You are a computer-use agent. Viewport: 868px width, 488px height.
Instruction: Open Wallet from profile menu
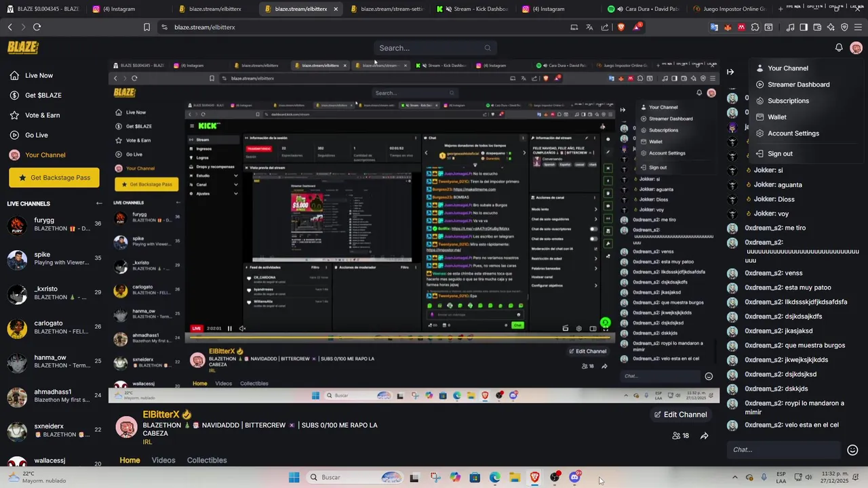(x=777, y=117)
